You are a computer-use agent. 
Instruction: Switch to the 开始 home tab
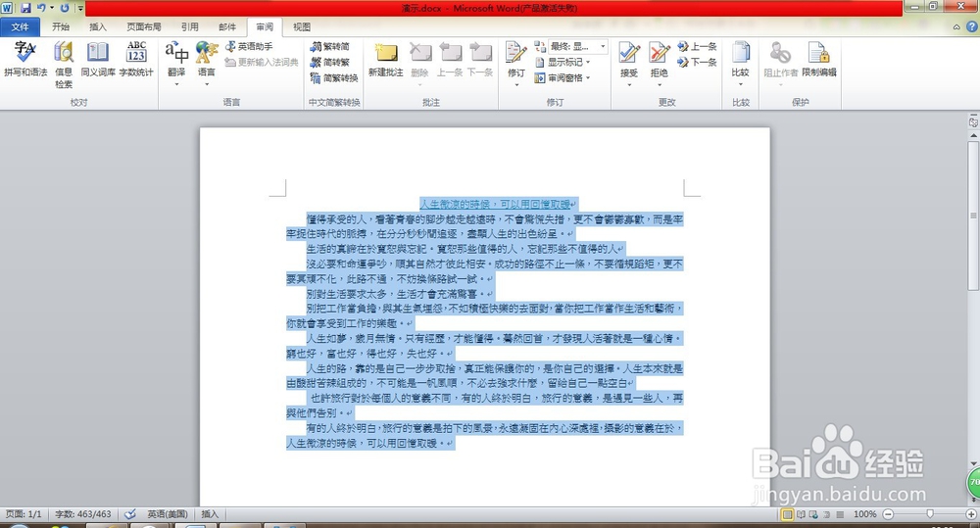61,26
